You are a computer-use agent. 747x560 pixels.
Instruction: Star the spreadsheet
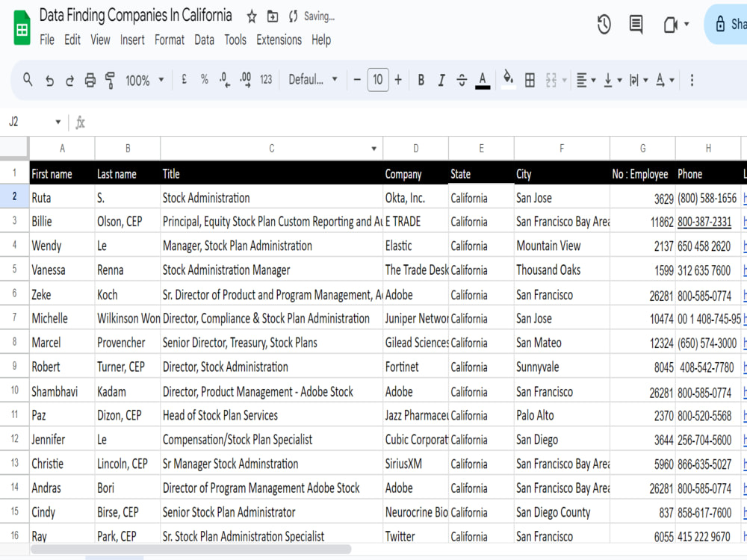[251, 15]
